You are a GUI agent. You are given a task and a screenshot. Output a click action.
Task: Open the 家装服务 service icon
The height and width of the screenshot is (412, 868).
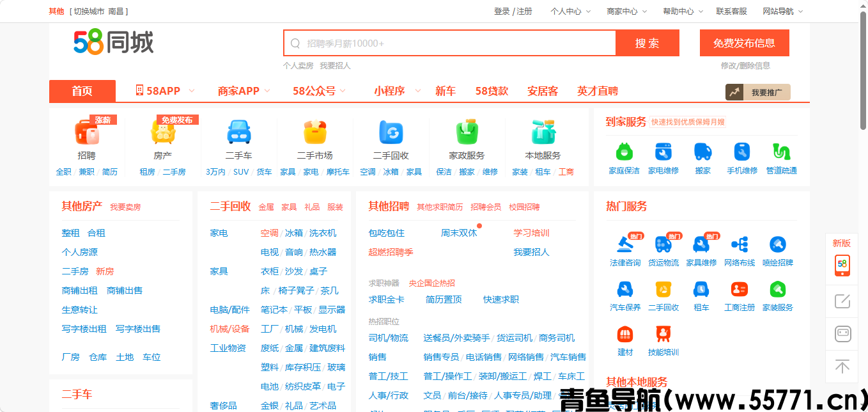pyautogui.click(x=778, y=289)
